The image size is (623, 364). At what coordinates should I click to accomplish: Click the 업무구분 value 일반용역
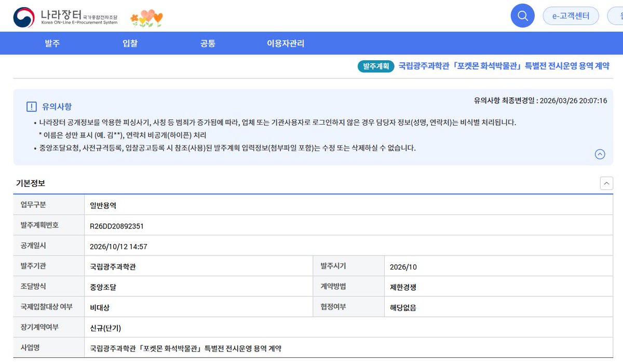tap(103, 205)
